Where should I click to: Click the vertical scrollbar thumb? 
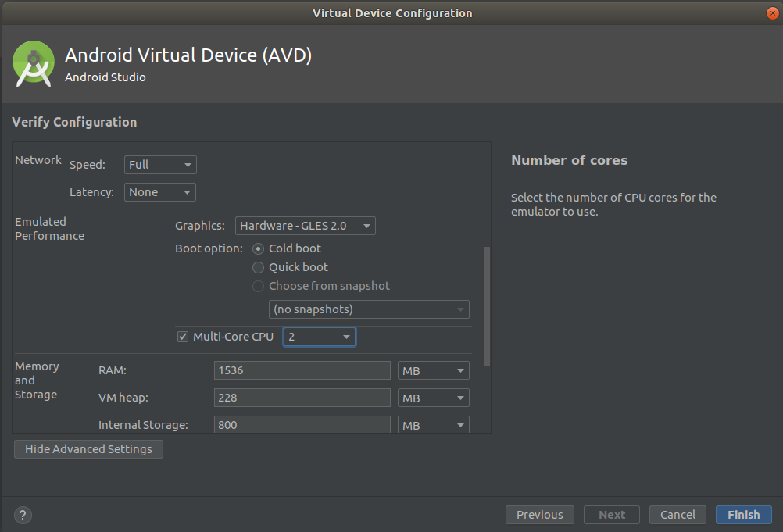click(486, 305)
